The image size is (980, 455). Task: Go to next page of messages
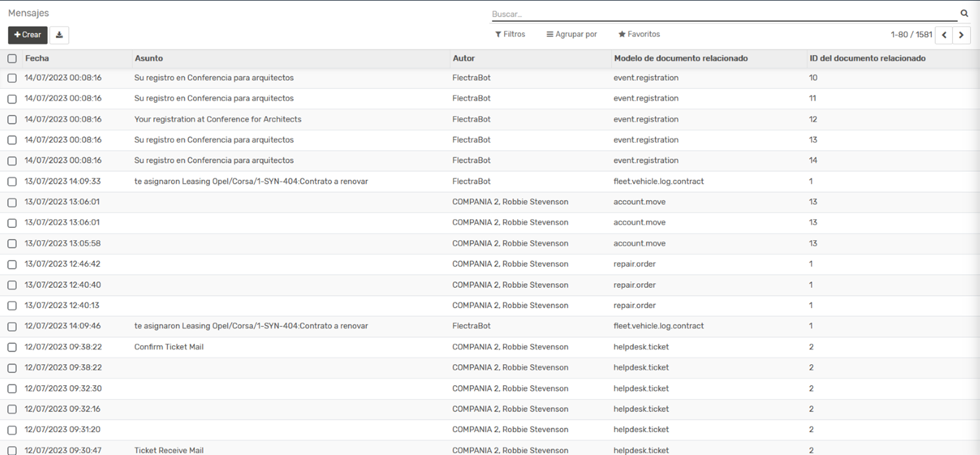pos(962,35)
